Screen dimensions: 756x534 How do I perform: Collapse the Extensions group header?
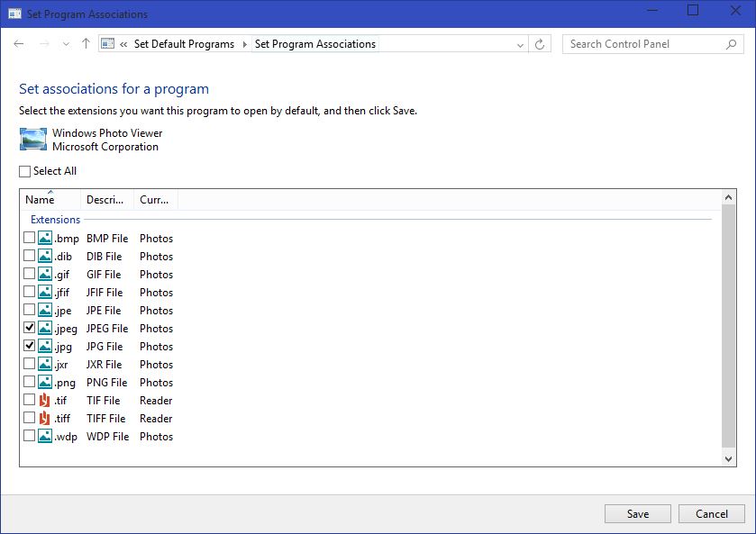coord(56,220)
